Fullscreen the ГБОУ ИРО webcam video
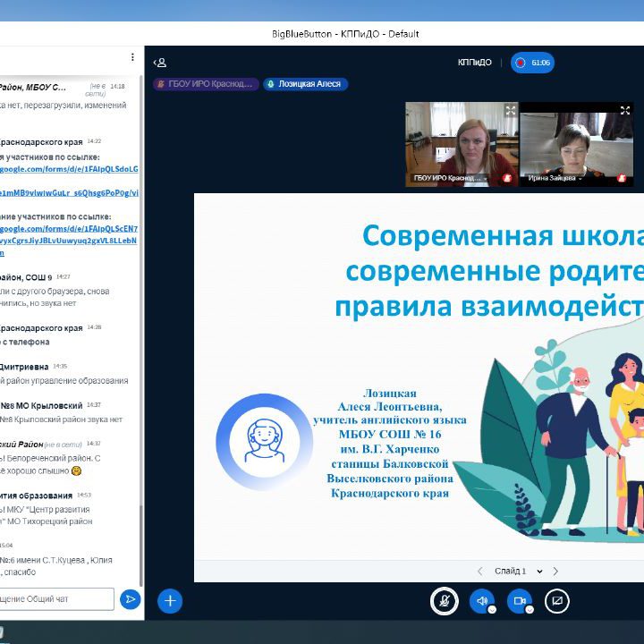Image resolution: width=644 pixels, height=644 pixels. [510, 111]
